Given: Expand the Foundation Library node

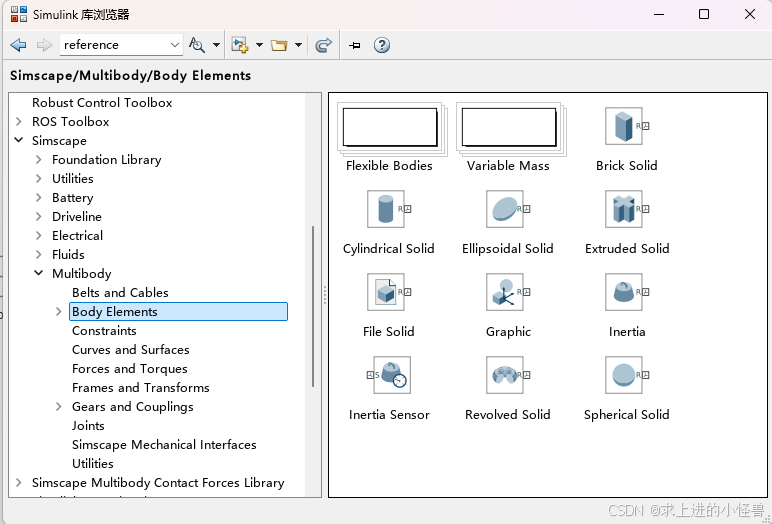Looking at the screenshot, I should pyautogui.click(x=39, y=159).
